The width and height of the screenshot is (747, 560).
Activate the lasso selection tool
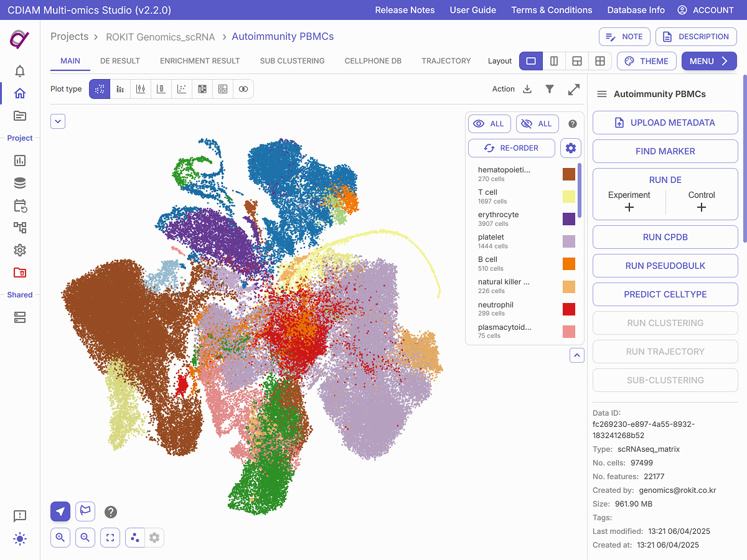[x=85, y=511]
